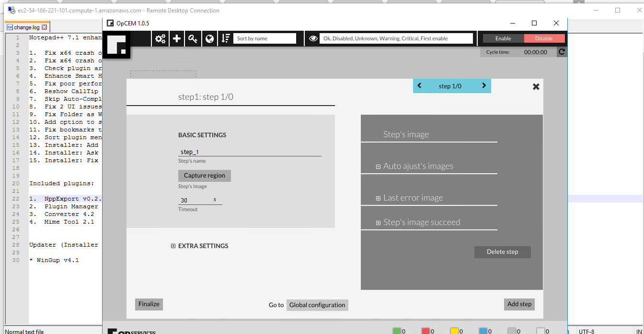Image resolution: width=644 pixels, height=334 pixels.
Task: Collapse the Auto ajust's images section
Action: [x=378, y=167]
